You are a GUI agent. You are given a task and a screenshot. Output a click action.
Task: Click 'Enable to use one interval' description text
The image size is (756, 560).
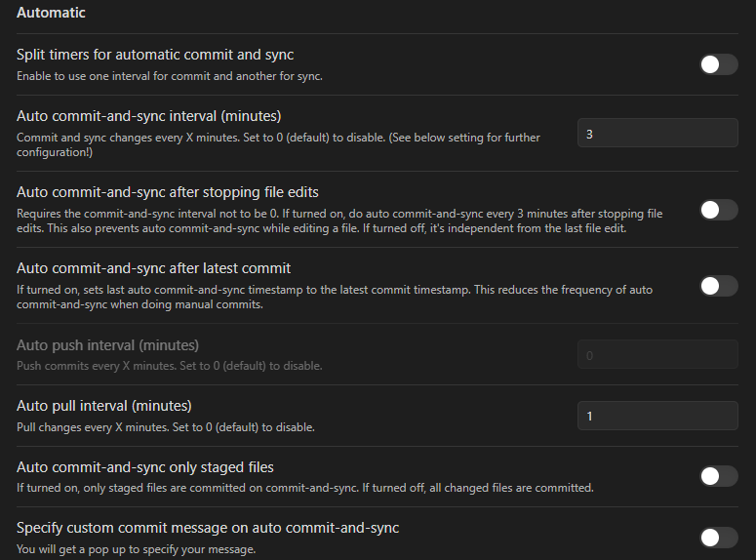172,76
